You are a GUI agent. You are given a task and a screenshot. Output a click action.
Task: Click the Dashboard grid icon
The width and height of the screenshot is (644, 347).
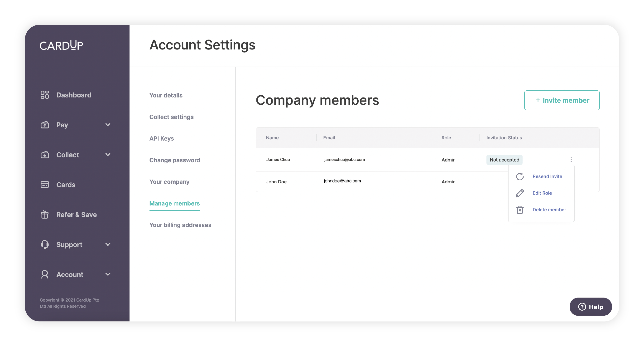pyautogui.click(x=44, y=95)
